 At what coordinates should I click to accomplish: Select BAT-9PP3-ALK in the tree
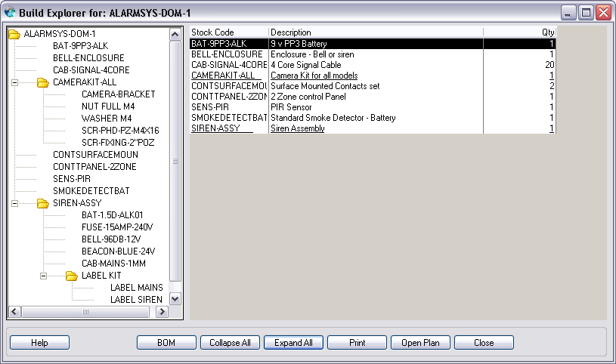coord(81,46)
